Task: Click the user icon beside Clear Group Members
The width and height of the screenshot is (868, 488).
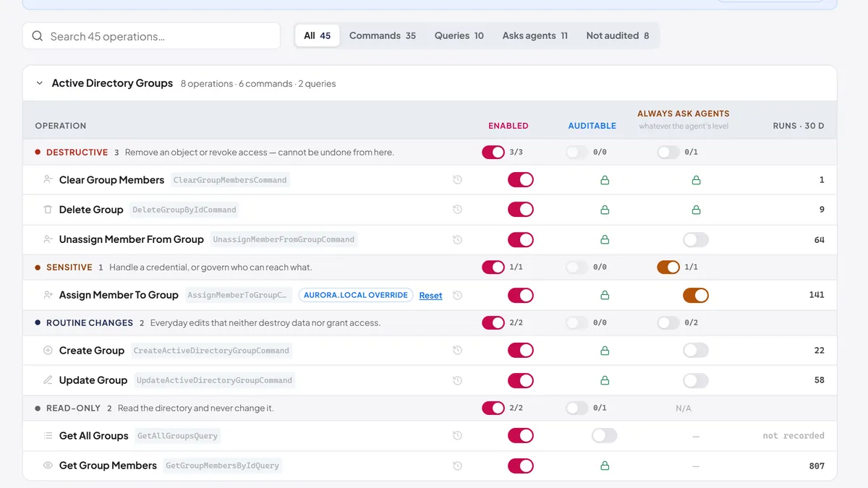Action: point(48,180)
